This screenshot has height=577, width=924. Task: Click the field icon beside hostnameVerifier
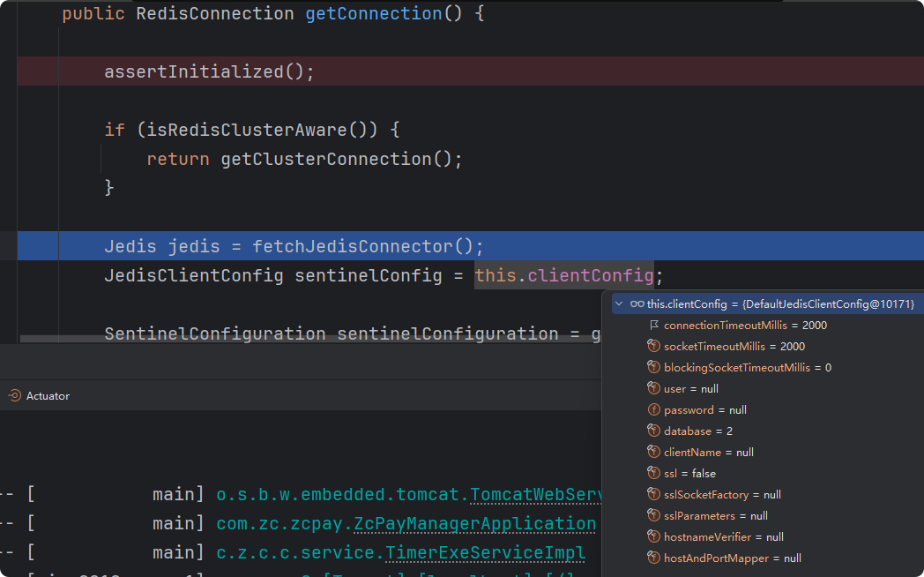[x=653, y=537]
